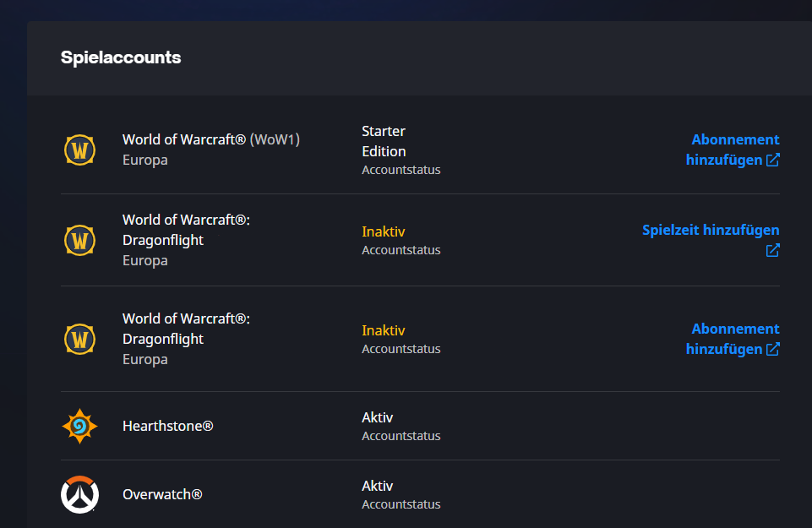812x528 pixels.
Task: Click the Aktiv status for Overwatch
Action: click(x=378, y=486)
